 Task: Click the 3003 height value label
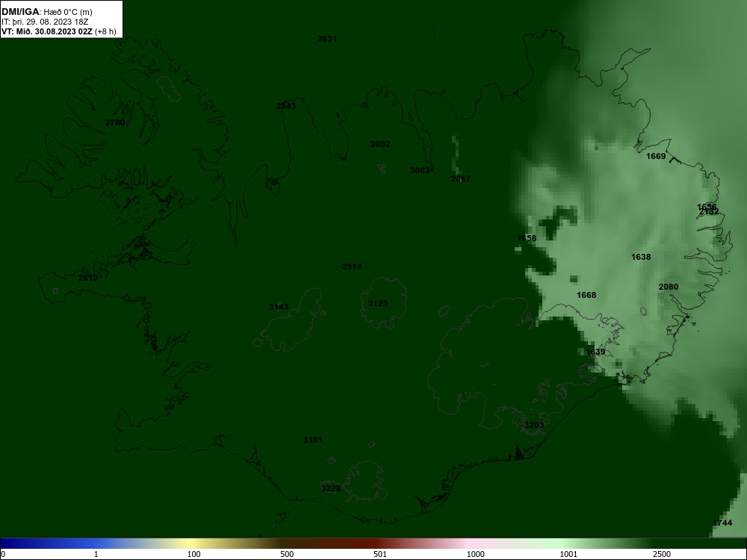(420, 170)
